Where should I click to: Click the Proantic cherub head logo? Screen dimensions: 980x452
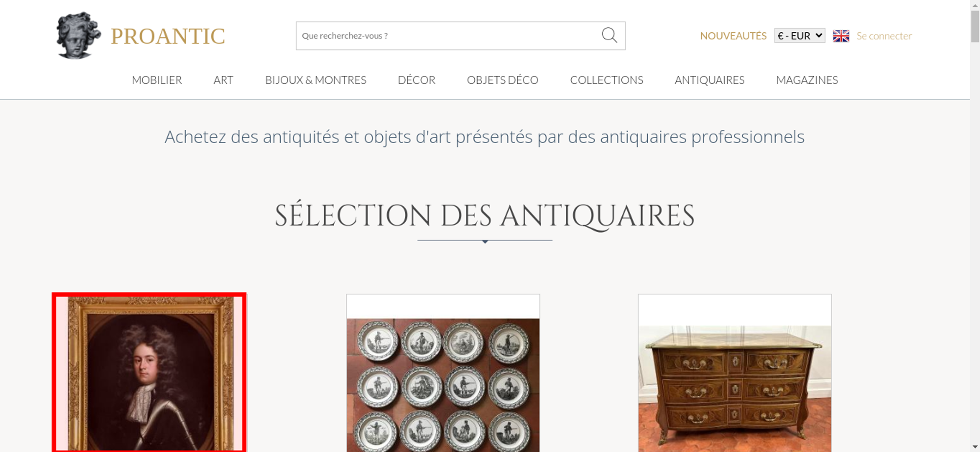pos(78,35)
